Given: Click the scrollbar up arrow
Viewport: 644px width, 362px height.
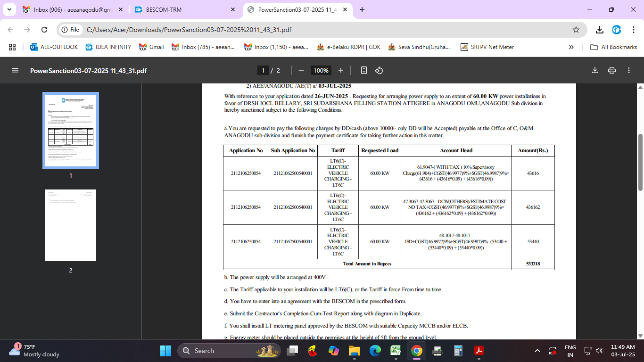Looking at the screenshot, I should pos(640,87).
